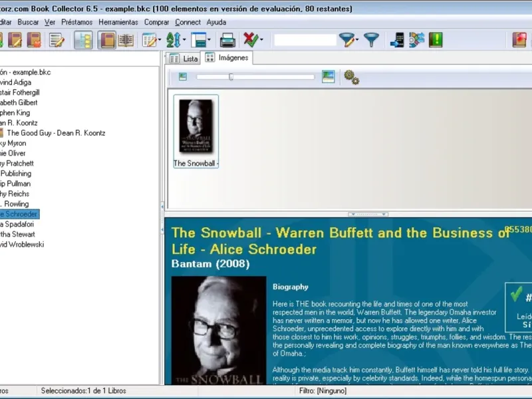
Task: Open the Préstamos menu
Action: pyautogui.click(x=76, y=23)
